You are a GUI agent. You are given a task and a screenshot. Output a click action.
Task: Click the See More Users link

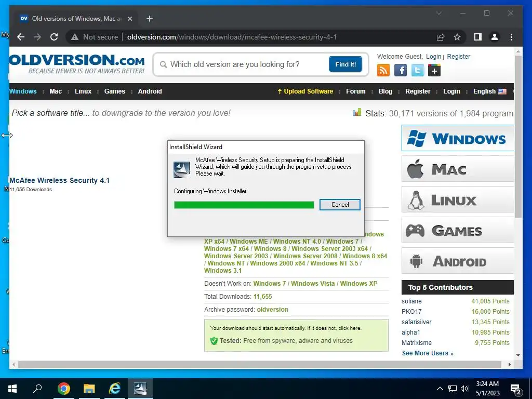pos(428,353)
